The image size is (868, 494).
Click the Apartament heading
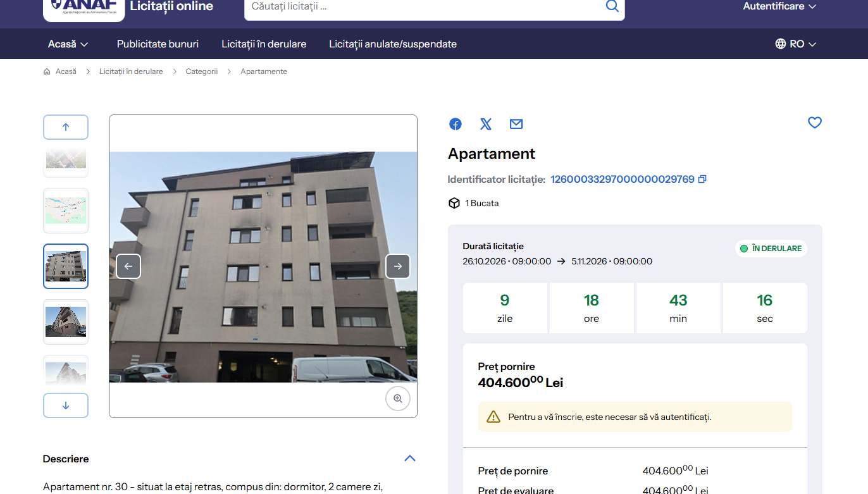(492, 154)
